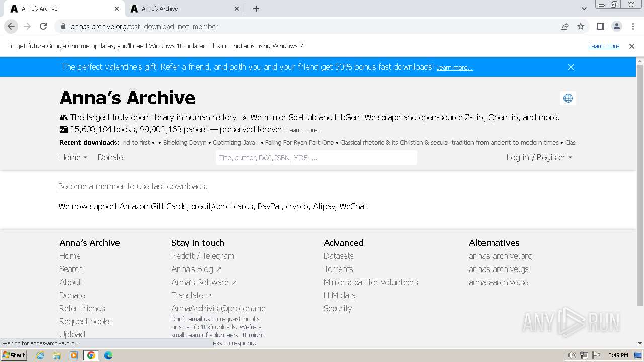The height and width of the screenshot is (362, 644).
Task: Click the volume speaker tray icon
Action: click(572, 355)
